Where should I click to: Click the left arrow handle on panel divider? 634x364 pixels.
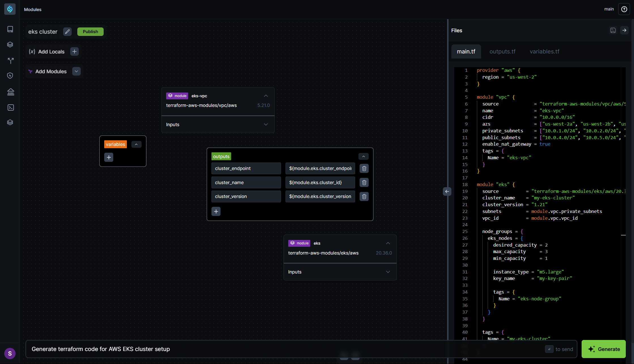[447, 191]
